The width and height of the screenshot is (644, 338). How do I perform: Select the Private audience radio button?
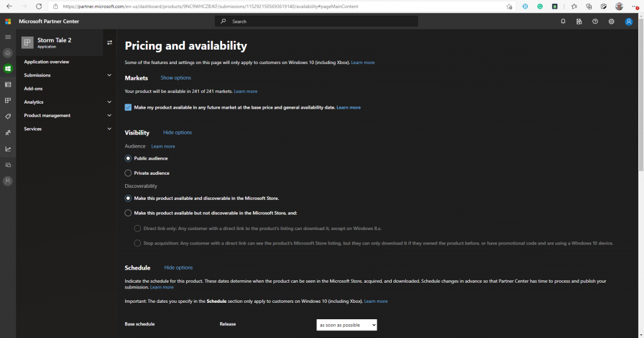[x=128, y=173]
